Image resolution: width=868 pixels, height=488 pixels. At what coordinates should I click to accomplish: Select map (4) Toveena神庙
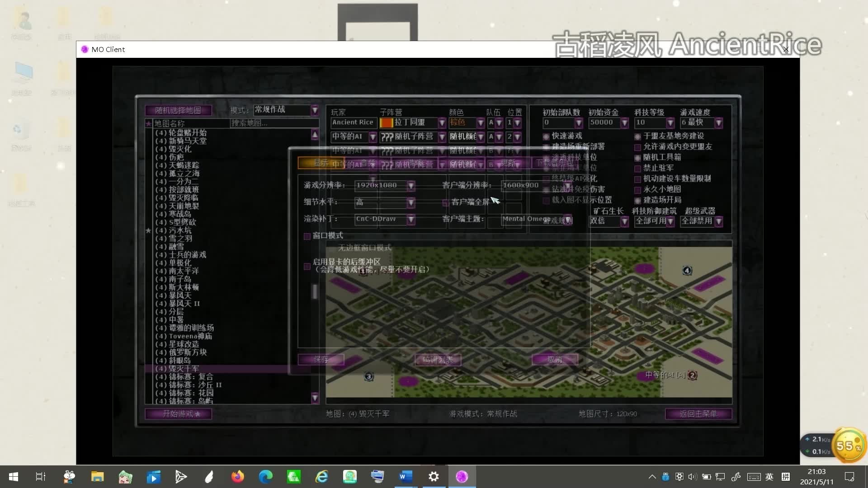click(x=184, y=336)
